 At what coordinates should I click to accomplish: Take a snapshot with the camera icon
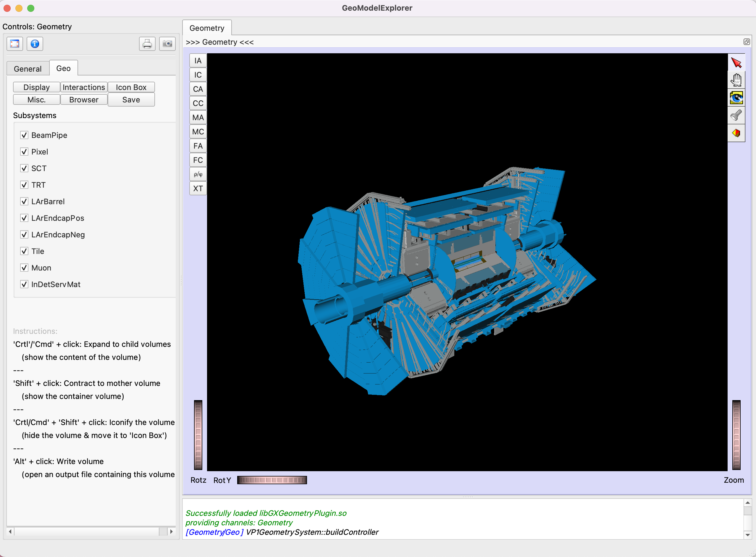167,44
